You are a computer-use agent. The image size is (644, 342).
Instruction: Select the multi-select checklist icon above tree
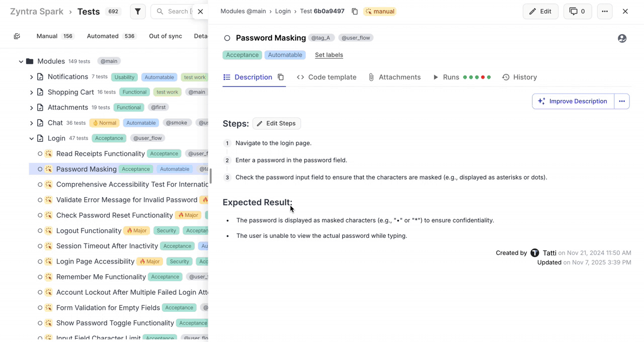tap(17, 36)
